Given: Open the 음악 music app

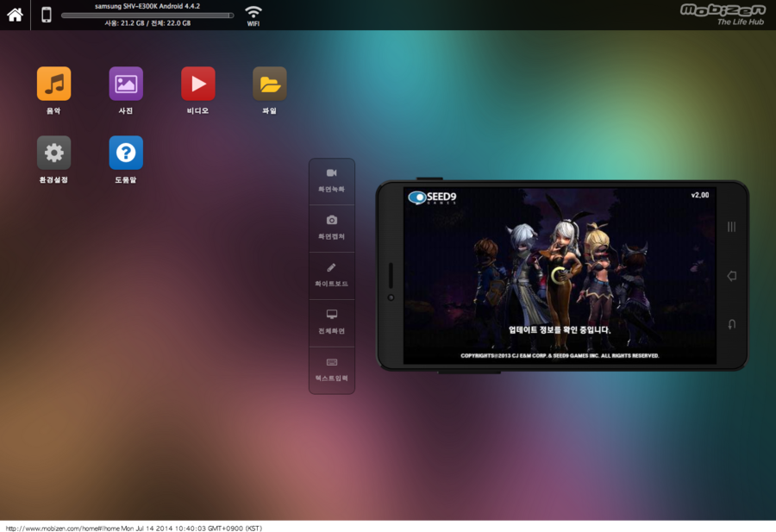Looking at the screenshot, I should [54, 84].
